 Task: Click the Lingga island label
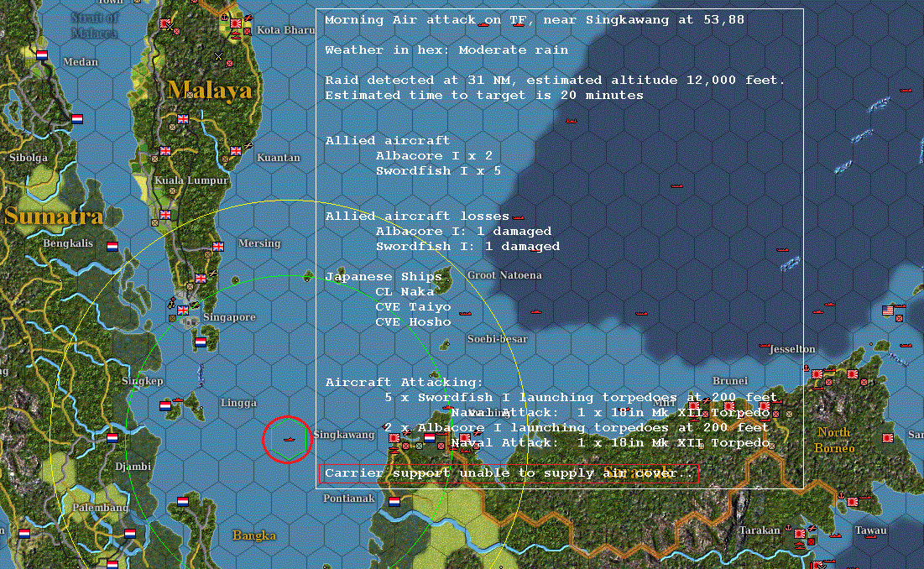coord(238,403)
